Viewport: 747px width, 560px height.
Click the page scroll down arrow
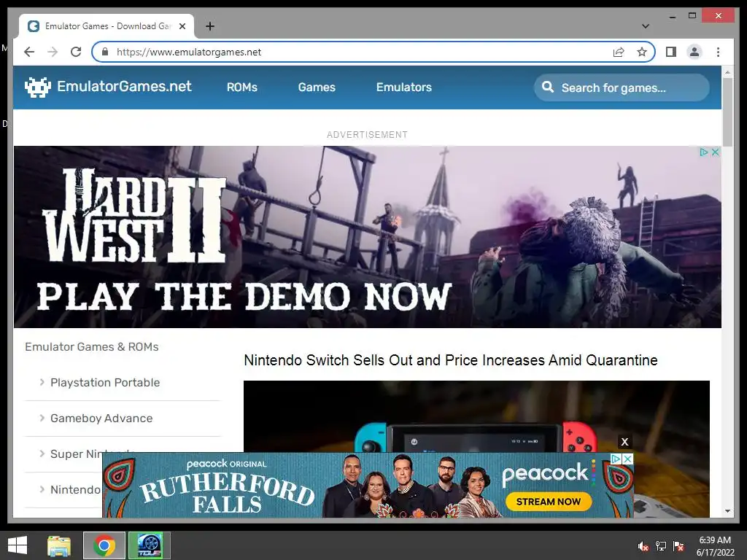pos(727,511)
